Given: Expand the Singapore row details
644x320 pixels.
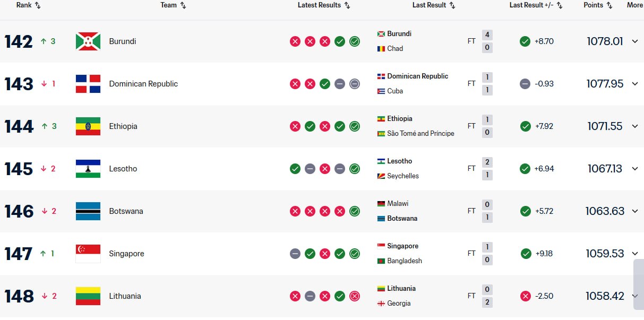Looking at the screenshot, I should pos(635,254).
